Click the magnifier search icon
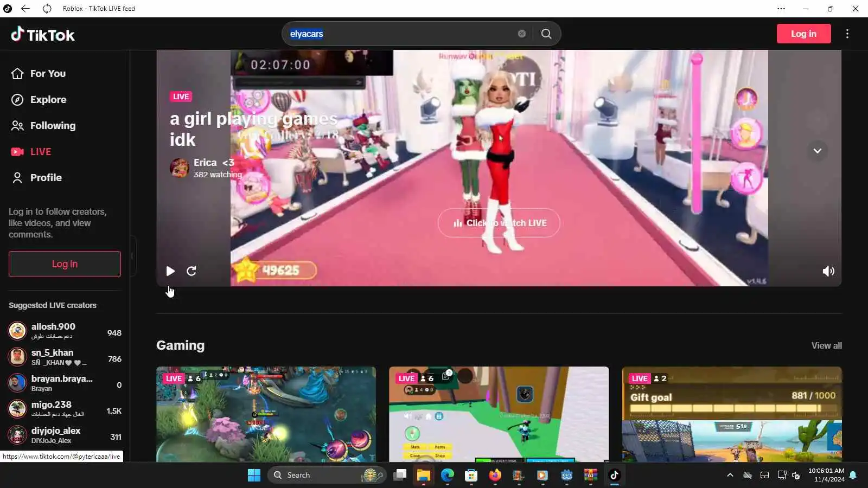Viewport: 868px width, 488px height. 546,34
